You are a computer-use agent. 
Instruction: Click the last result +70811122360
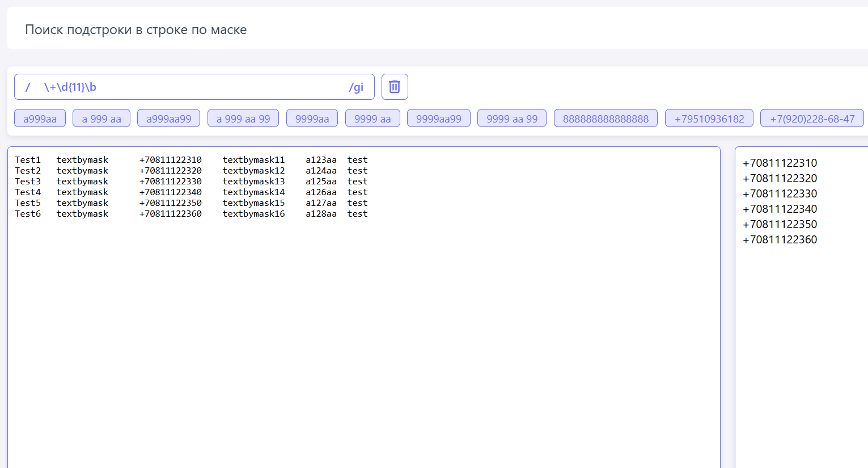[780, 239]
